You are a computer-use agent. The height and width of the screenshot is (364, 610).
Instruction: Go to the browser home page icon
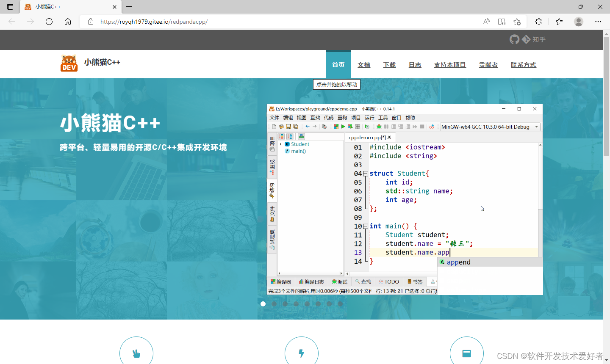68,22
